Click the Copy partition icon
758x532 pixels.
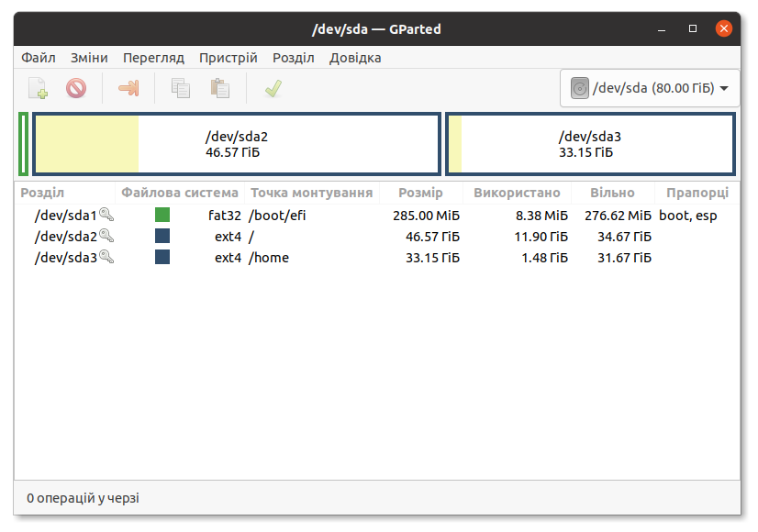(180, 88)
